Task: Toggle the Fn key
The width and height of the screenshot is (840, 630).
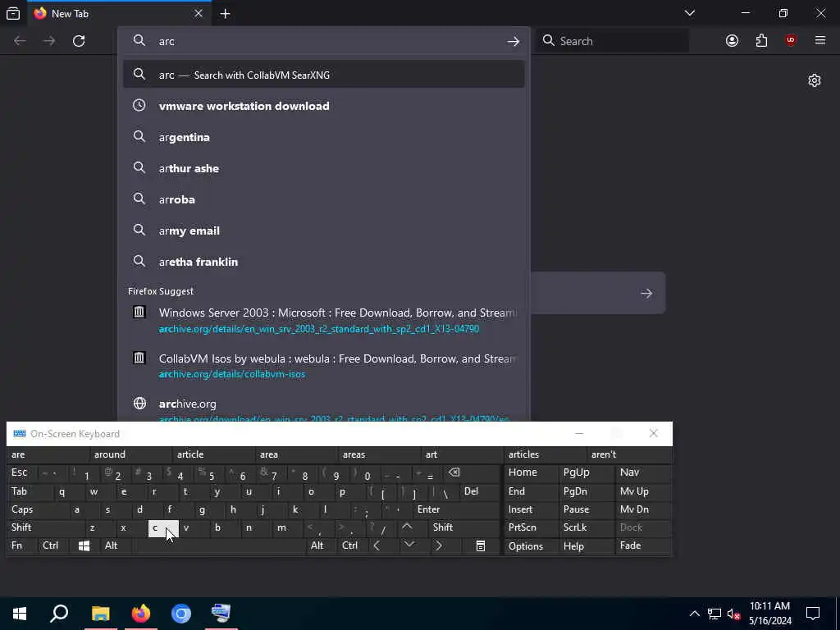Action: coord(22,546)
